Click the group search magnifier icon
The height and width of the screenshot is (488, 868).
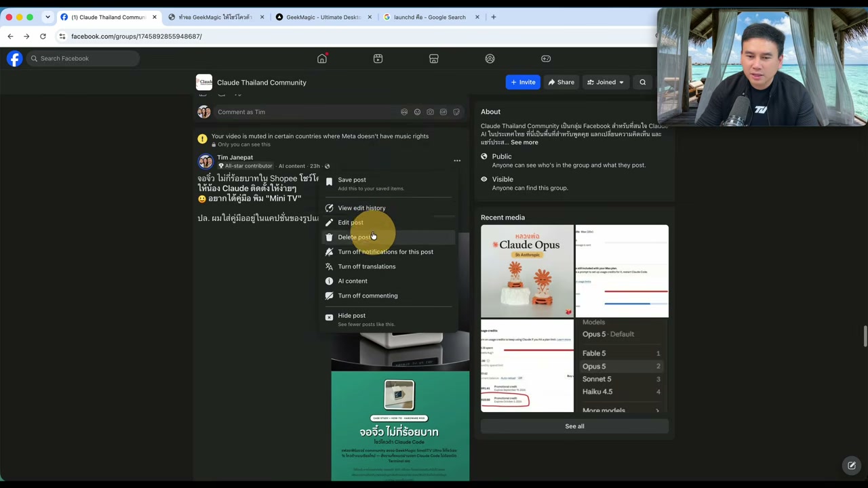coord(643,82)
